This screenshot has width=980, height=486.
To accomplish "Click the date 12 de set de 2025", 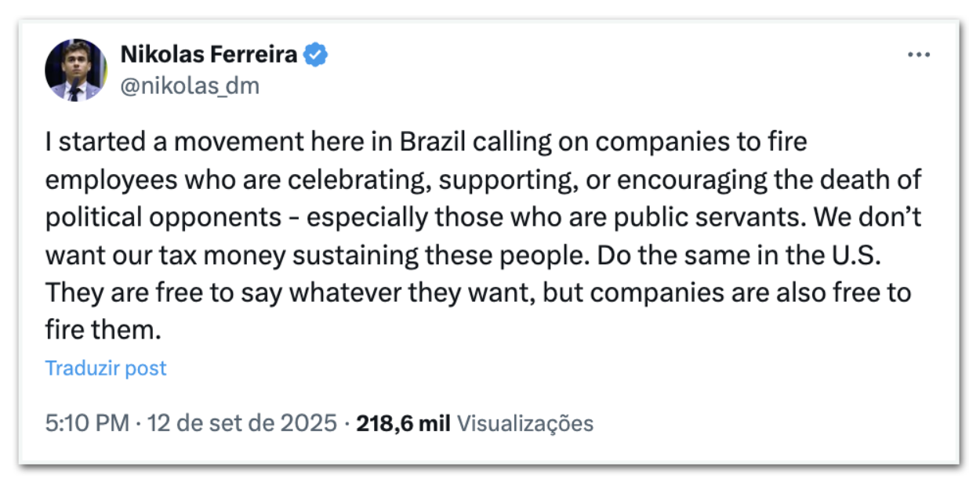I will pos(243,424).
